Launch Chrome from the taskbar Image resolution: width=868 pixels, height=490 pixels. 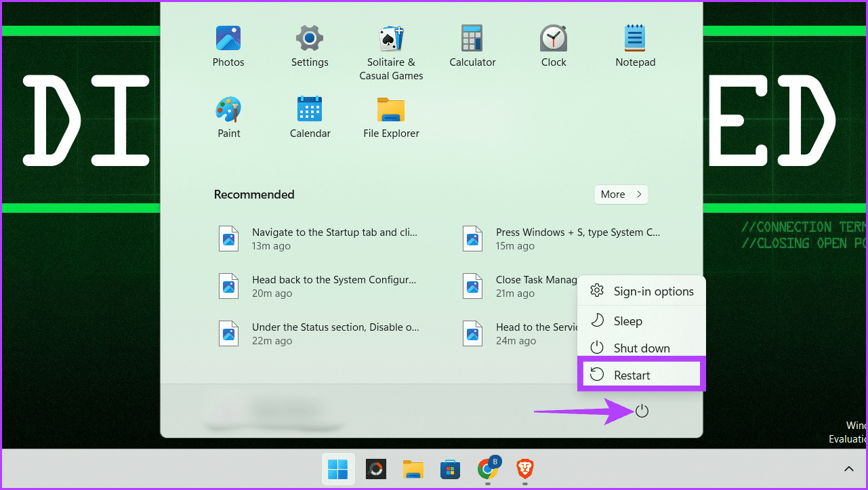pos(488,469)
